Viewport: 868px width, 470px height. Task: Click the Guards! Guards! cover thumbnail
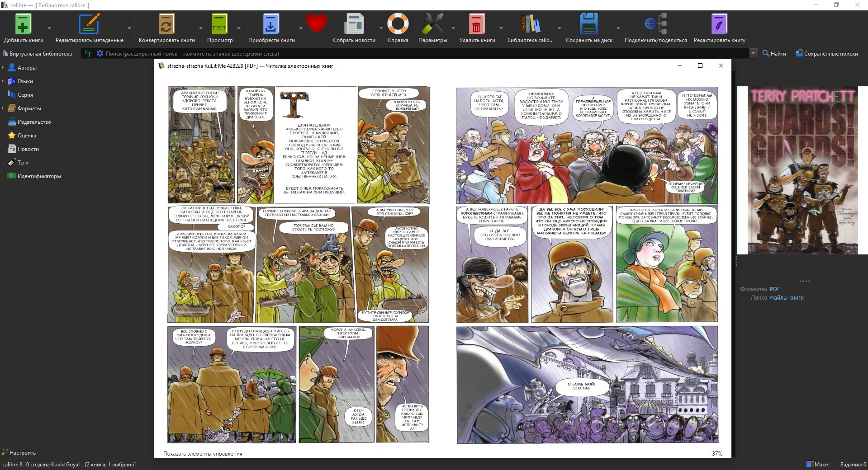(x=802, y=170)
